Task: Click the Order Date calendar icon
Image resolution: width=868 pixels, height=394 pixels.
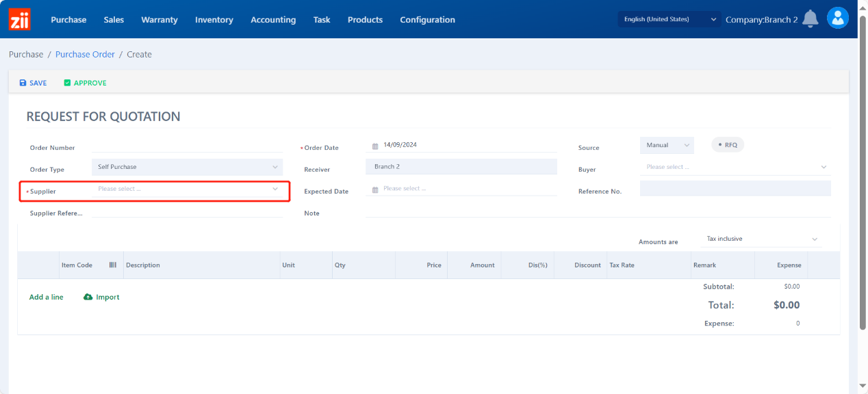Action: pyautogui.click(x=375, y=146)
